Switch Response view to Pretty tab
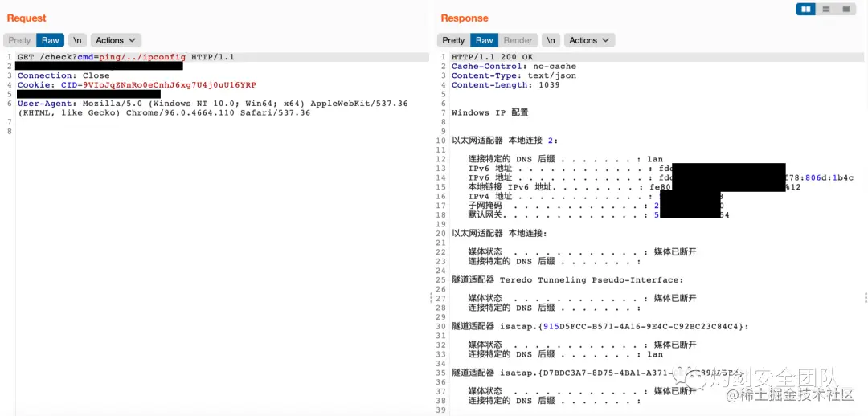This screenshot has height=416, width=868. [x=453, y=40]
